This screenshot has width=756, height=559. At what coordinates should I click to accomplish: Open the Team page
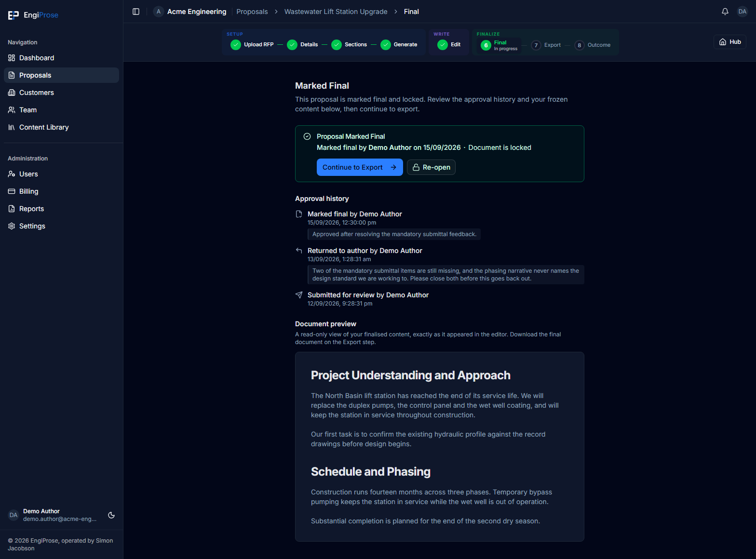coord(61,110)
